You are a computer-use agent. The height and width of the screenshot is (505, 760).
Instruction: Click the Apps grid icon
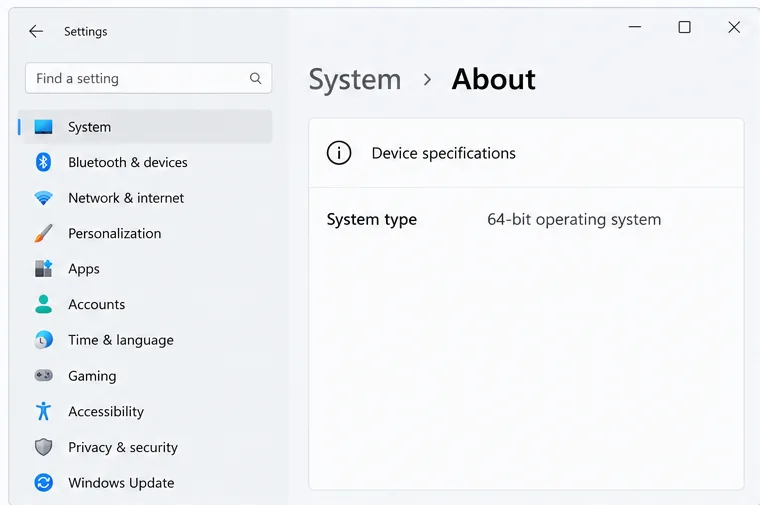tap(43, 269)
